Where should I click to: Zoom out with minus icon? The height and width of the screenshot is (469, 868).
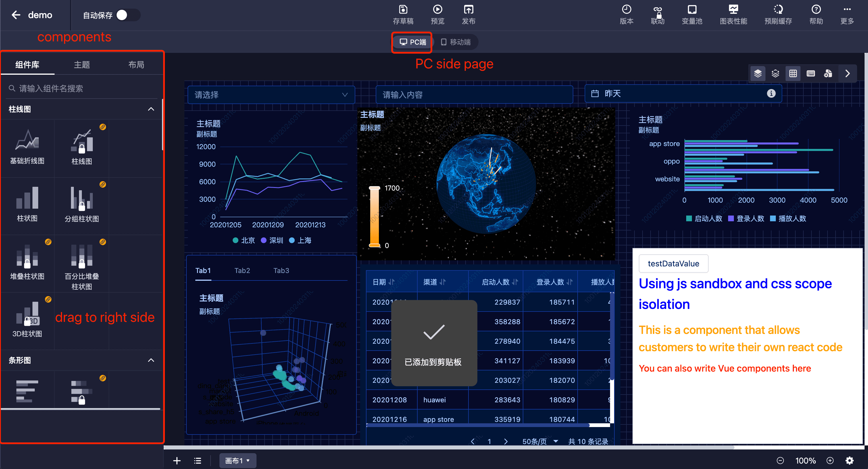pos(780,461)
